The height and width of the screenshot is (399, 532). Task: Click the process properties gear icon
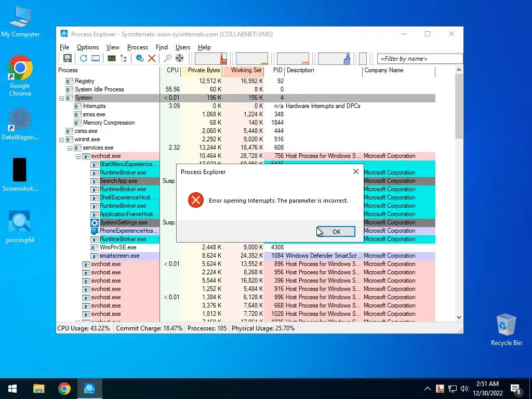pyautogui.click(x=139, y=58)
